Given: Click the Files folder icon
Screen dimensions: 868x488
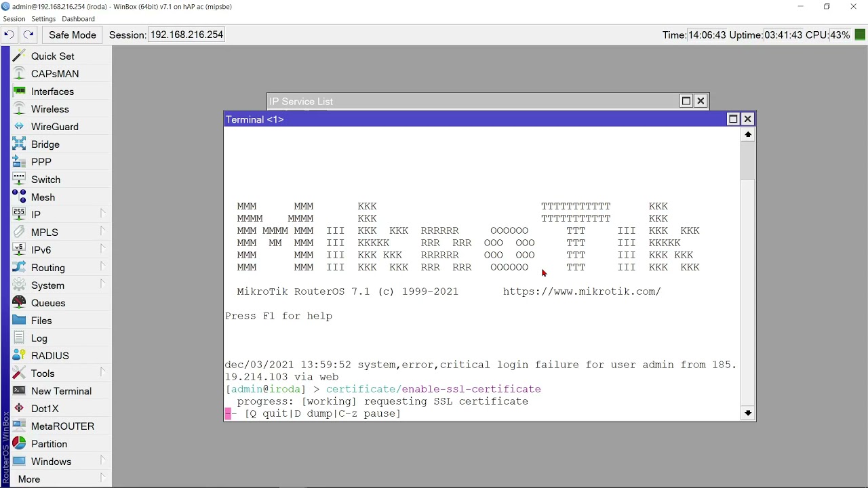Looking at the screenshot, I should (19, 321).
